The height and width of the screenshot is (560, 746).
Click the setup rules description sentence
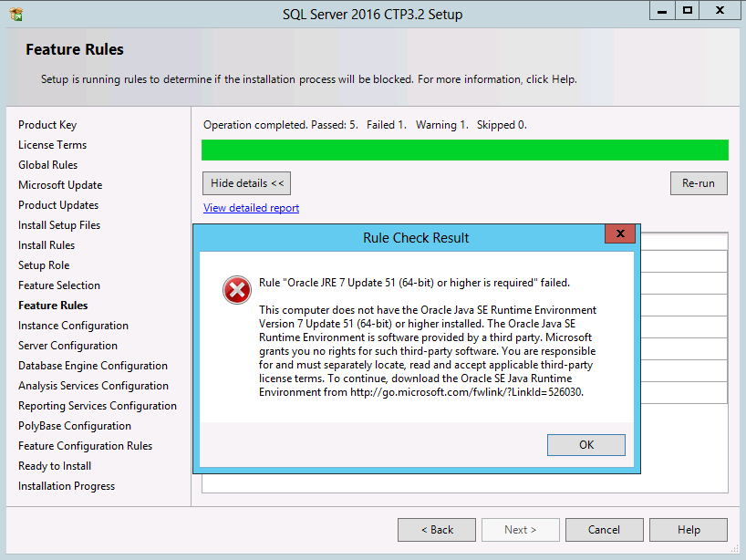click(x=309, y=79)
